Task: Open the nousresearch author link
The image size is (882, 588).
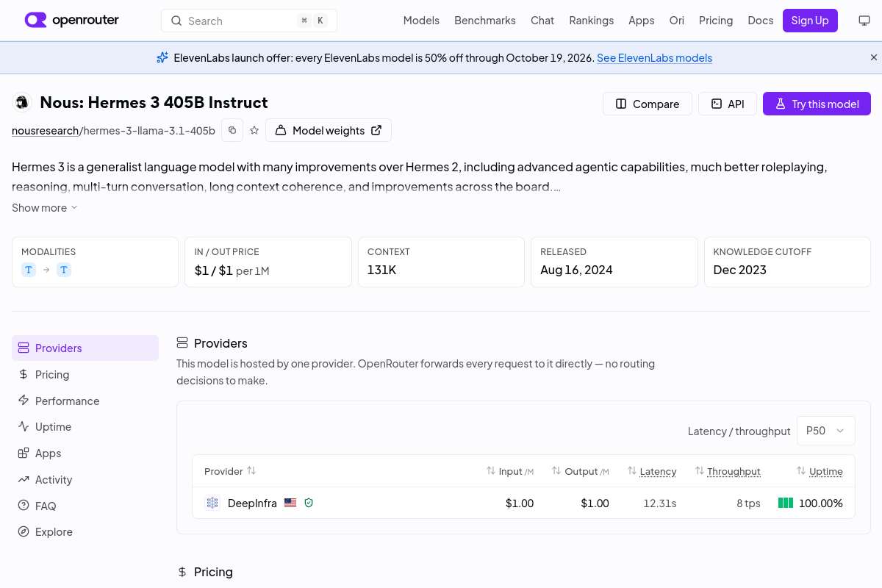Action: [x=45, y=131]
